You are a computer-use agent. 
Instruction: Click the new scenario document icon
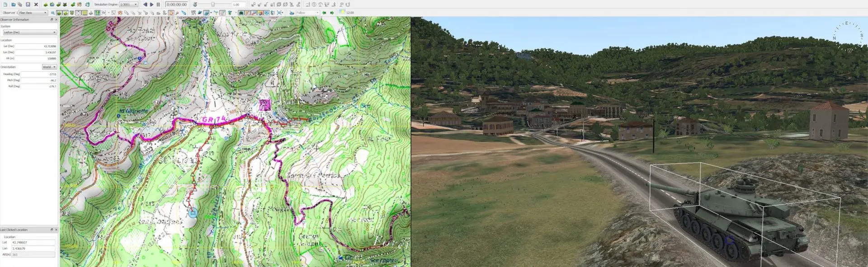[5, 5]
